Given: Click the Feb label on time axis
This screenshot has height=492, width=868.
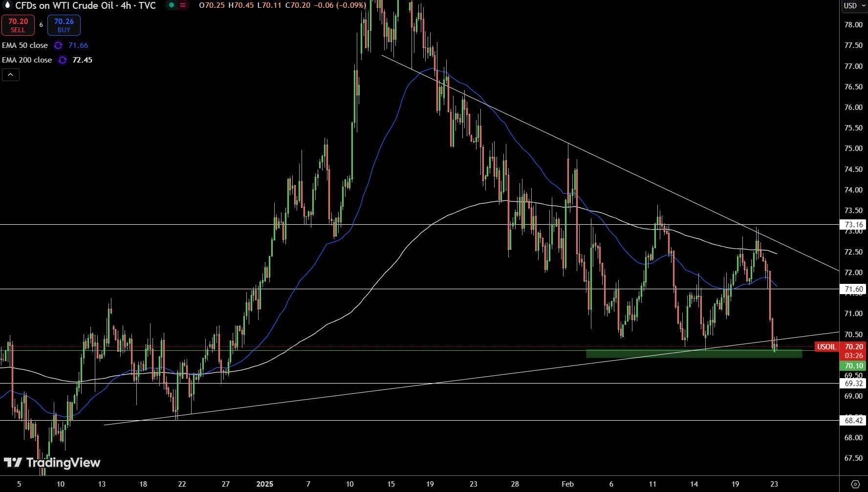Looking at the screenshot, I should (568, 484).
